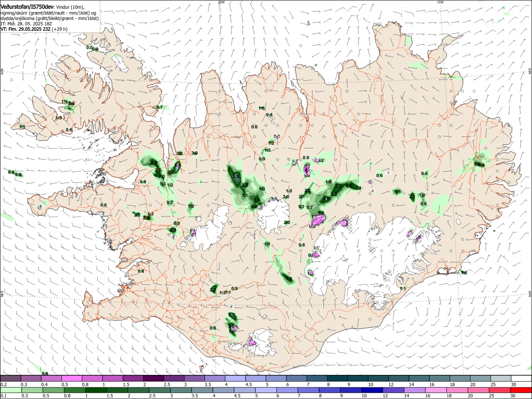Pick the palest green 0.1–0.3 rain swatch
Viewport: 532px width, 399px height.
click(10, 390)
